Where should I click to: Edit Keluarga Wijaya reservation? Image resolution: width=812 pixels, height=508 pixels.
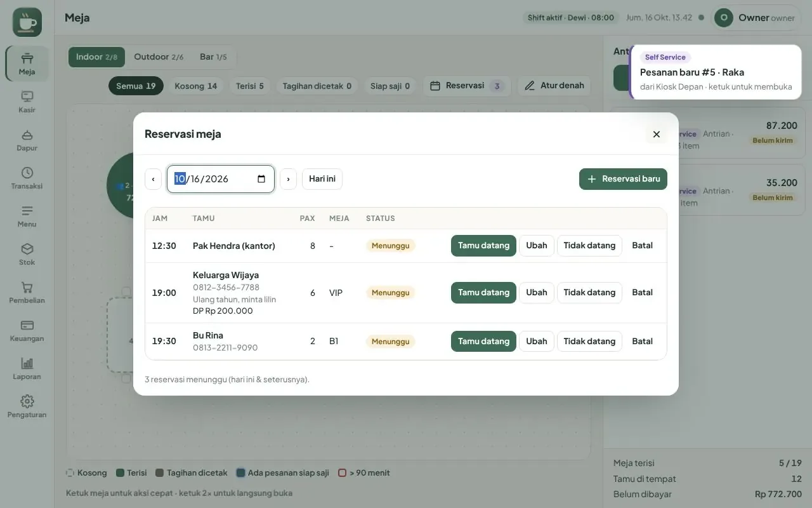pyautogui.click(x=537, y=293)
